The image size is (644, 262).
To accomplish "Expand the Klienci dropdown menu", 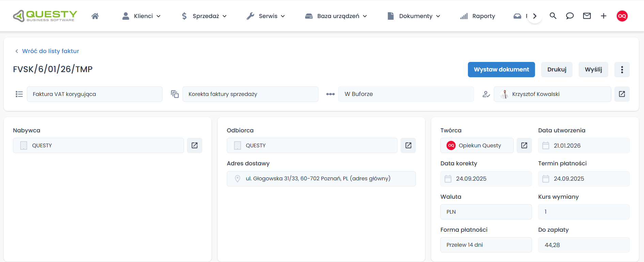I will pyautogui.click(x=141, y=16).
